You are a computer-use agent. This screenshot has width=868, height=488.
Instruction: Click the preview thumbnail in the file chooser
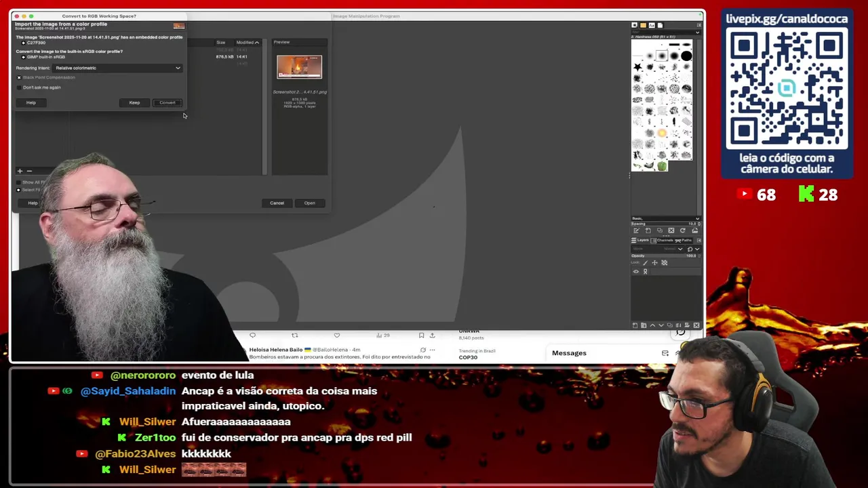click(299, 66)
